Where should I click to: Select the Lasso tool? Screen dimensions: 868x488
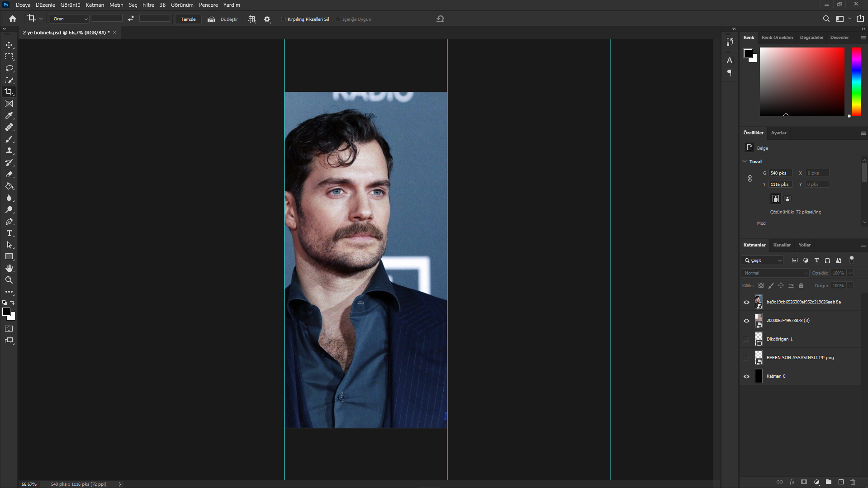point(9,69)
